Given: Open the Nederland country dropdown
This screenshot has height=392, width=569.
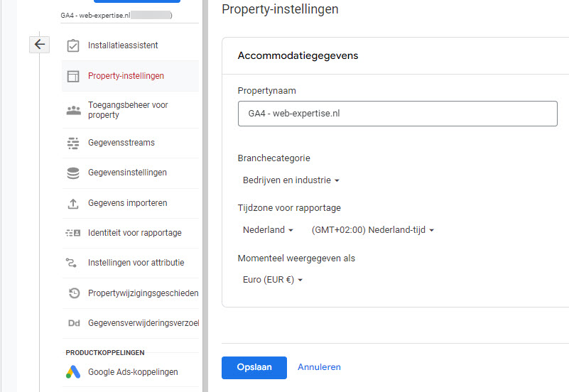Looking at the screenshot, I should (x=268, y=230).
